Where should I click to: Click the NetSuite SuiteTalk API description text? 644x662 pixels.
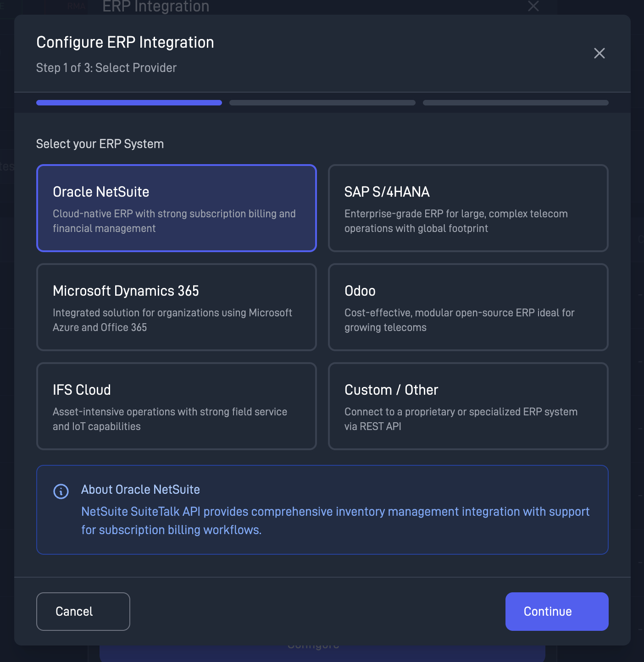pos(335,521)
